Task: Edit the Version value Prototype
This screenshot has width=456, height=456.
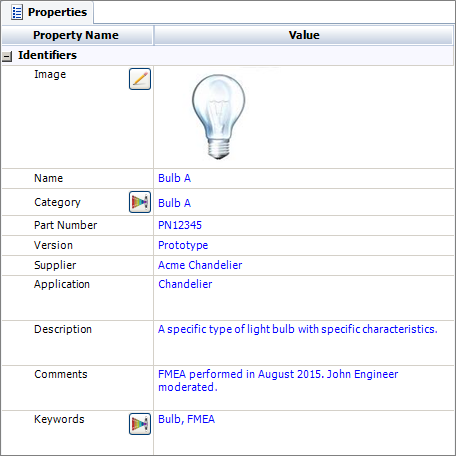Action: coord(183,245)
